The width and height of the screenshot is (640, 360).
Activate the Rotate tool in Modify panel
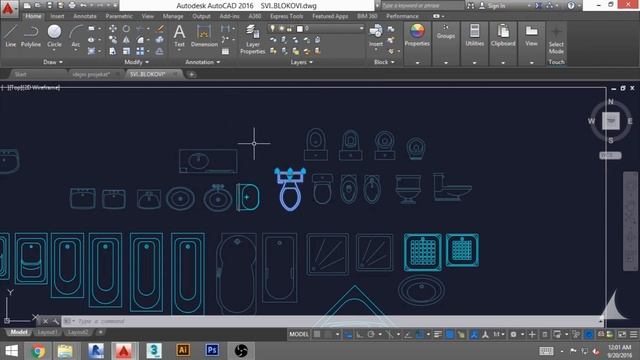[127, 29]
